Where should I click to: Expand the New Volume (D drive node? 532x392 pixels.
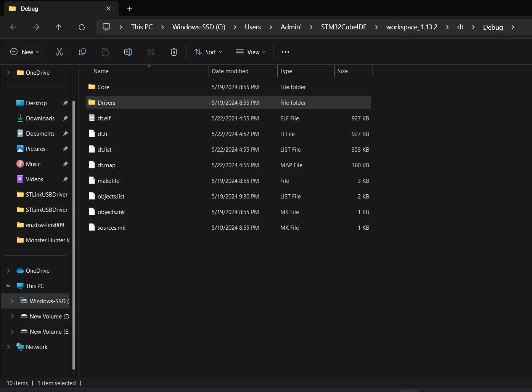(12, 316)
